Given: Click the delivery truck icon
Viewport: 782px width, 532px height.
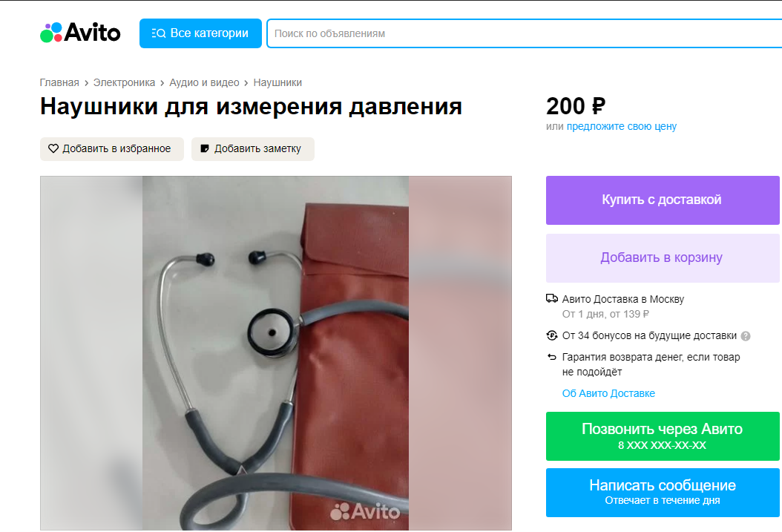Looking at the screenshot, I should (x=551, y=299).
